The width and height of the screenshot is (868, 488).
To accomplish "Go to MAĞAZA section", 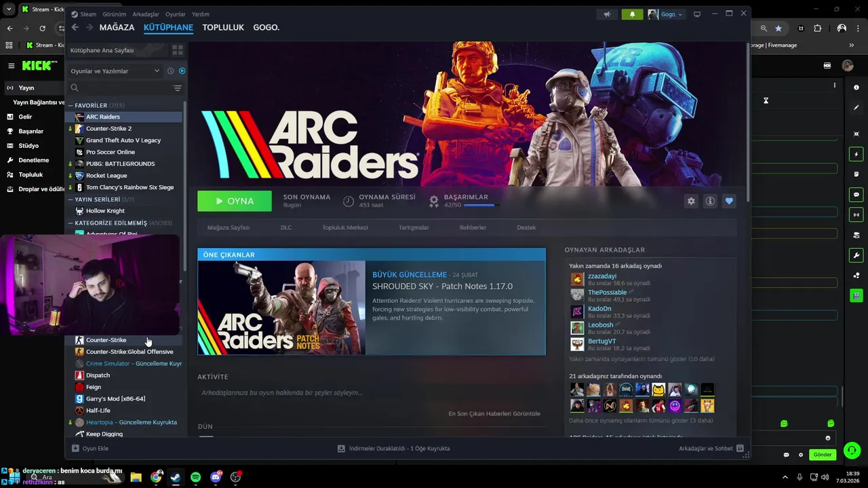I will click(117, 28).
